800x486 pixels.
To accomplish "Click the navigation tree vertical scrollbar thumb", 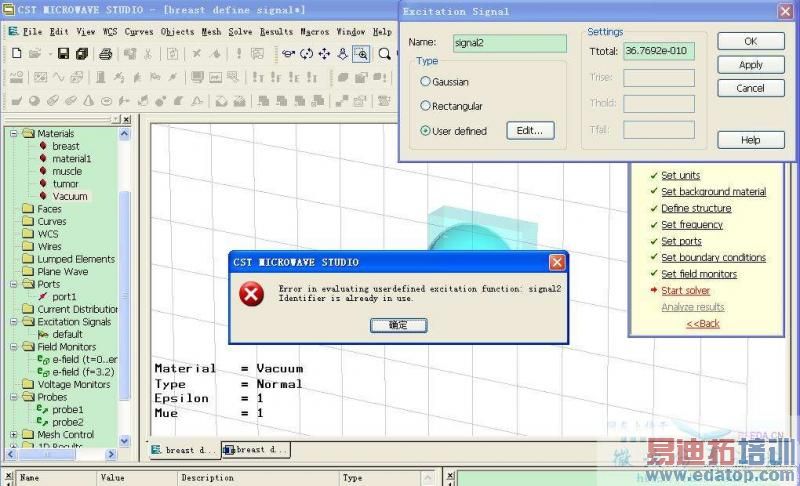I will click(x=124, y=296).
